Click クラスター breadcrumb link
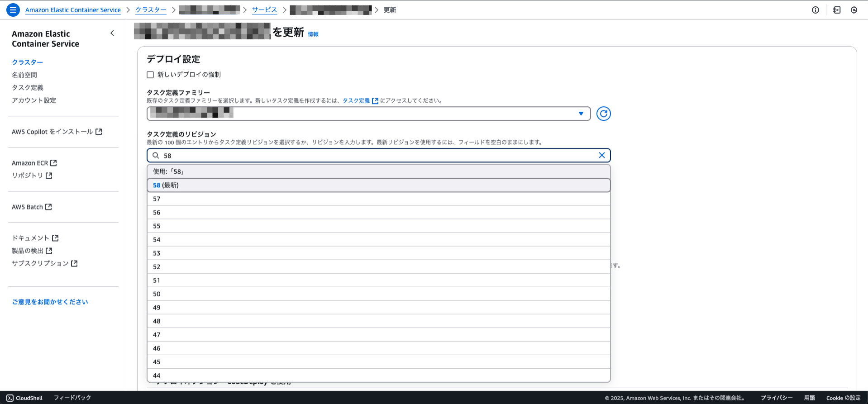Screen dimensions: 868x404 point(151,10)
